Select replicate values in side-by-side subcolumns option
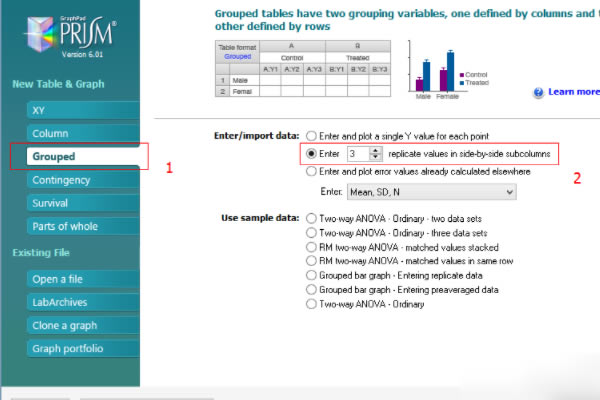 [x=311, y=153]
